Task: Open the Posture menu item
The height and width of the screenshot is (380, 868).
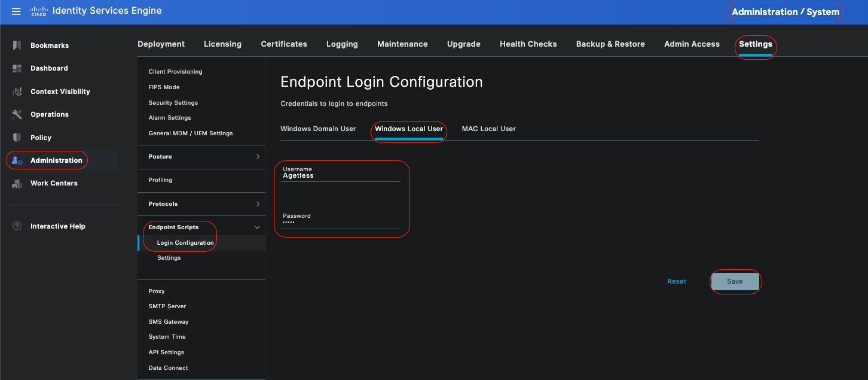Action: click(160, 157)
